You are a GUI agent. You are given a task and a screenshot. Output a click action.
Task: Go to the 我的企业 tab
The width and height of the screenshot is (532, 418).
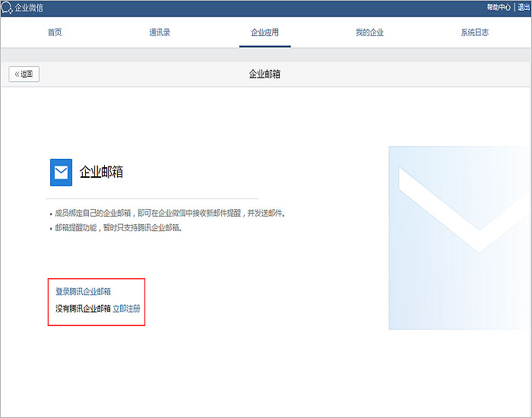[x=369, y=33]
